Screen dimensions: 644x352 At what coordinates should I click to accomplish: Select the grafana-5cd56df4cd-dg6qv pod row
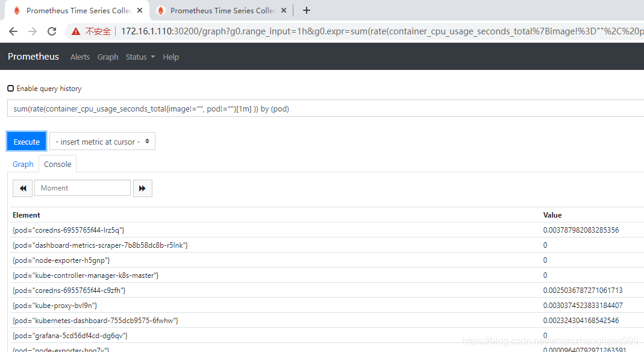(x=327, y=336)
